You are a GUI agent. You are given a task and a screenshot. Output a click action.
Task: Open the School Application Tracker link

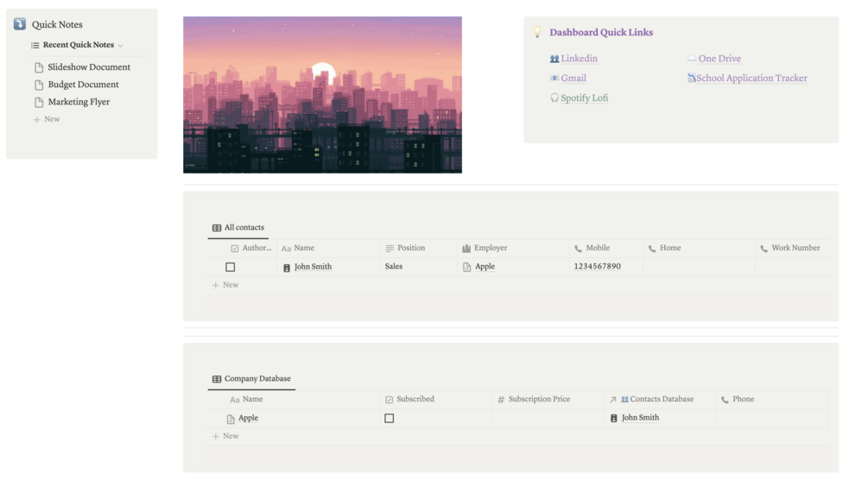(751, 78)
